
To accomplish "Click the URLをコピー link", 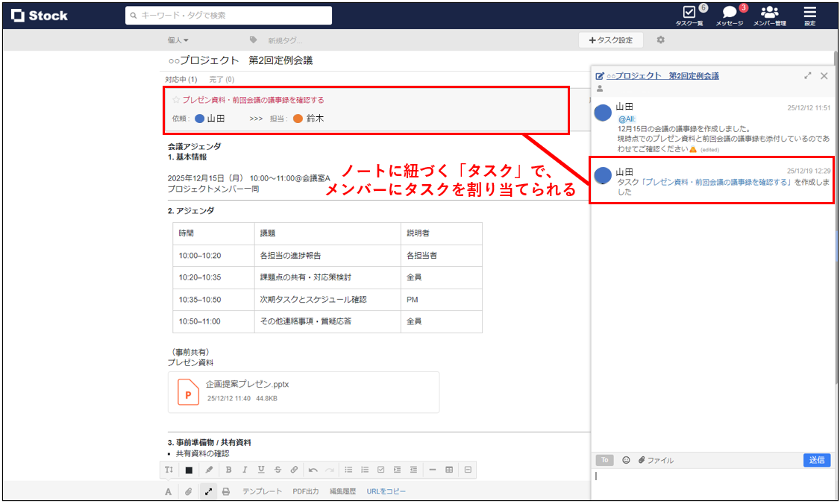I will tap(386, 491).
